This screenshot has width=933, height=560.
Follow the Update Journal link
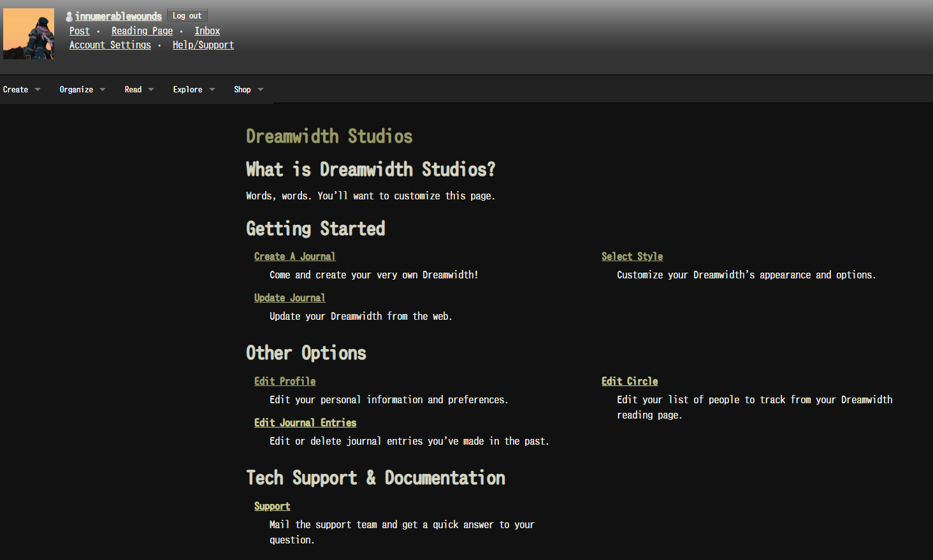(x=289, y=298)
